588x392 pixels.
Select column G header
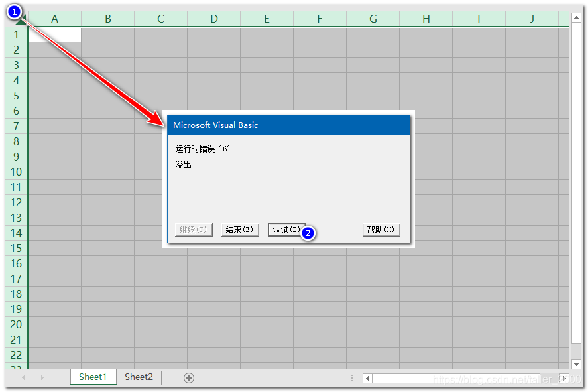coord(373,19)
